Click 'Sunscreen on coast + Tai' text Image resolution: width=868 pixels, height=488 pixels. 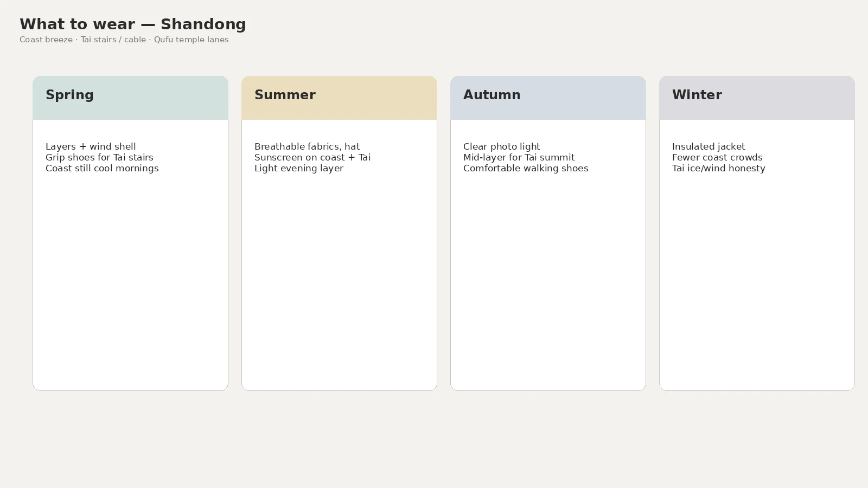click(312, 157)
